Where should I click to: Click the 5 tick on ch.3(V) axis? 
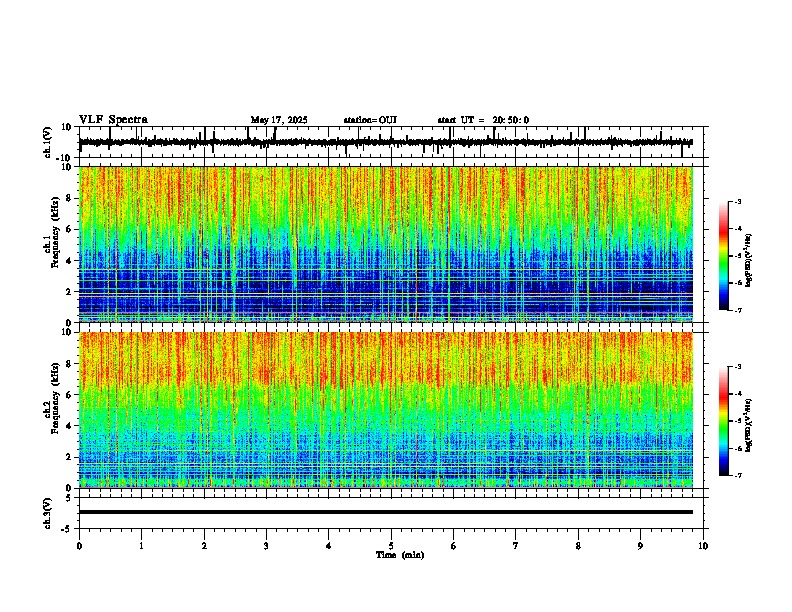coord(70,498)
